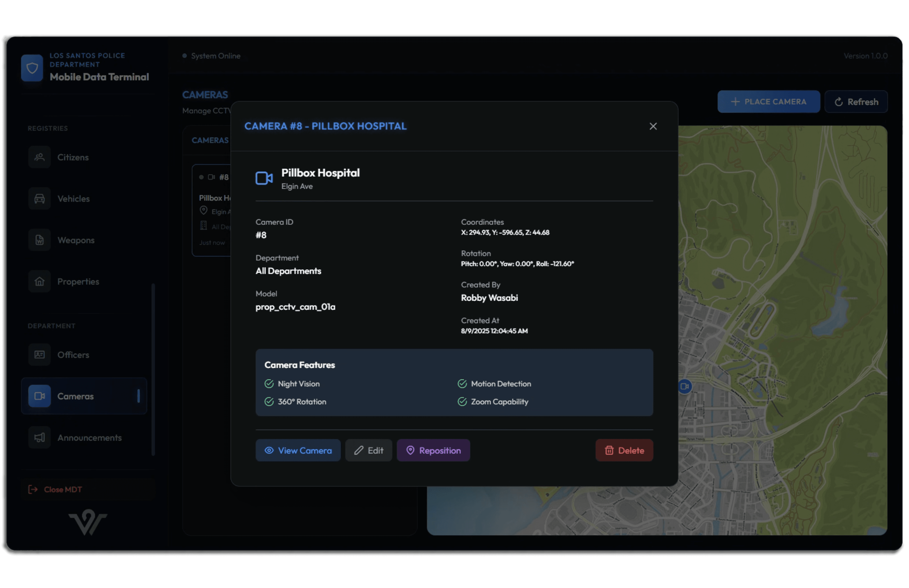The image size is (909, 588).
Task: Click the Motion Detection checkmark icon
Action: (x=462, y=384)
